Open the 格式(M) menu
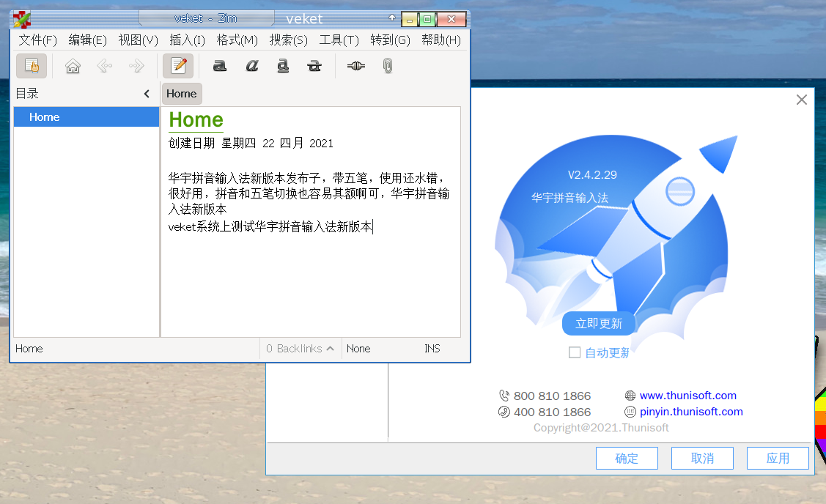The image size is (826, 504). [x=237, y=40]
